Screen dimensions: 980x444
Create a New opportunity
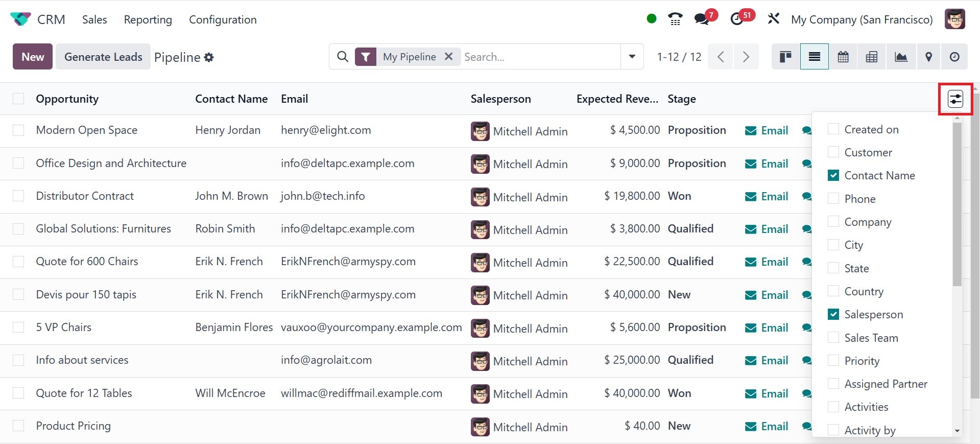tap(33, 57)
